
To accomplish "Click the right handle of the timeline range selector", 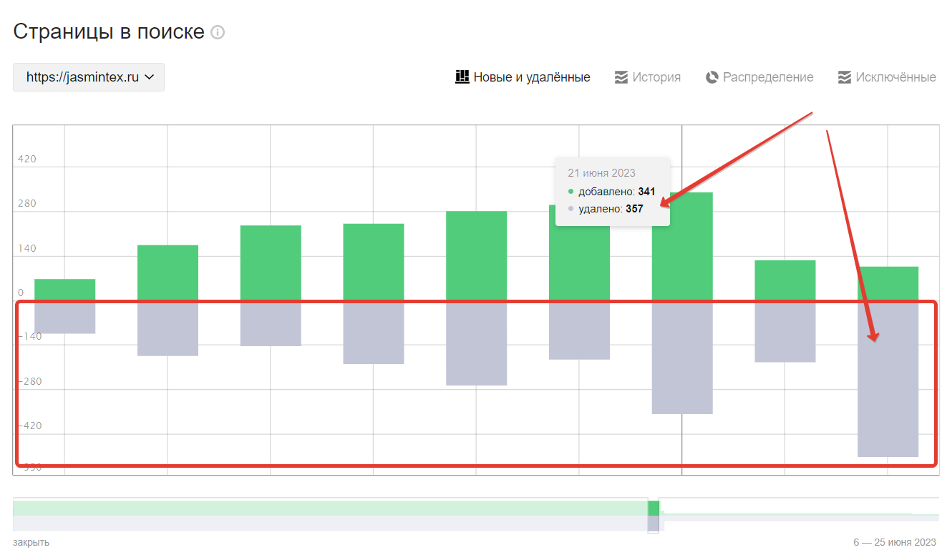I will pos(659,515).
